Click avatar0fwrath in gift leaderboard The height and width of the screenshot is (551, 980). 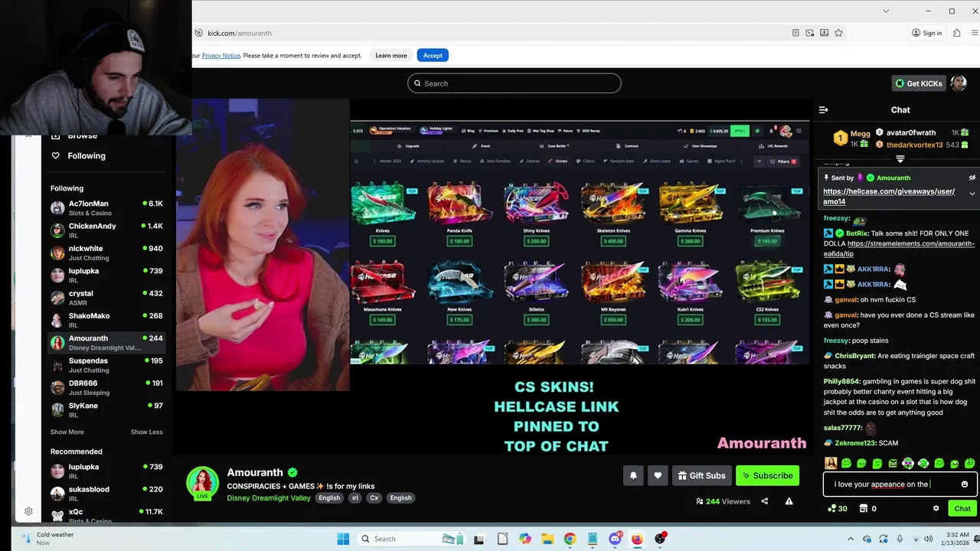pos(911,132)
